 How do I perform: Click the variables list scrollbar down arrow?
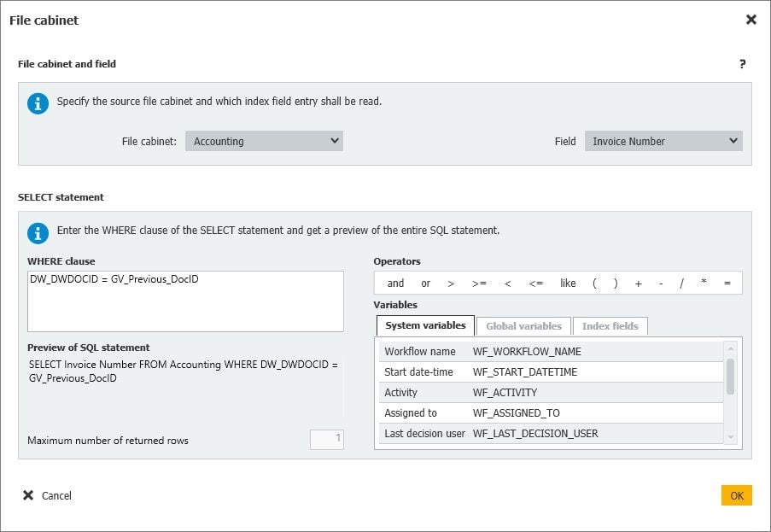tap(730, 437)
